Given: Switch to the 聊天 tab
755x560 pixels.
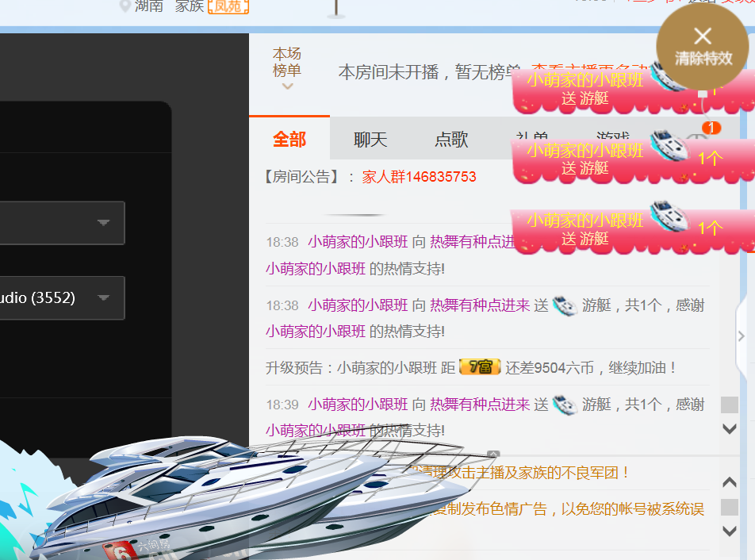Looking at the screenshot, I should 370,139.
